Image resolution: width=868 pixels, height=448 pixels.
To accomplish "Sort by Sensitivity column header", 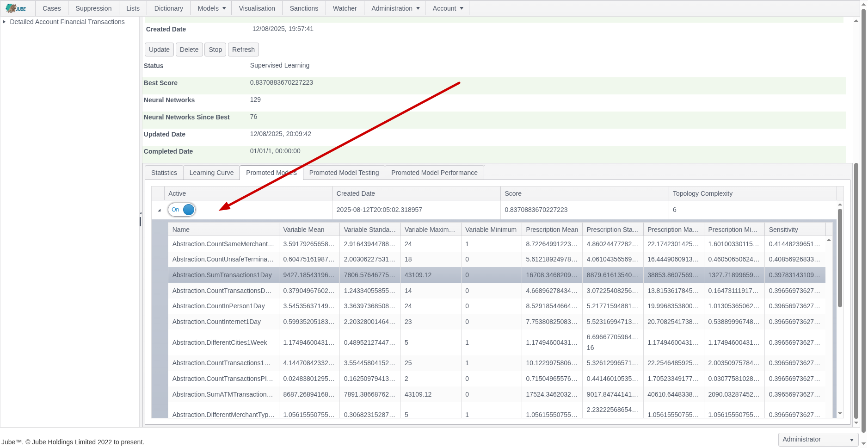I will [795, 230].
